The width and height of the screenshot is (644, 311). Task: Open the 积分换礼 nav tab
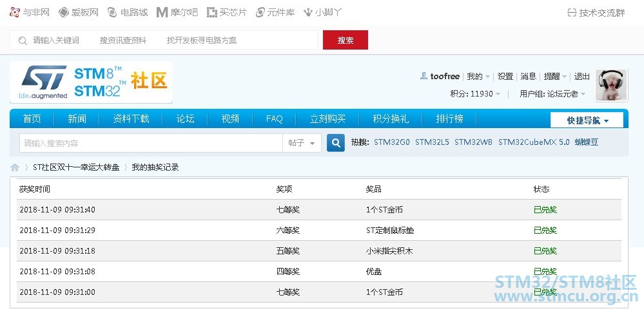[391, 119]
